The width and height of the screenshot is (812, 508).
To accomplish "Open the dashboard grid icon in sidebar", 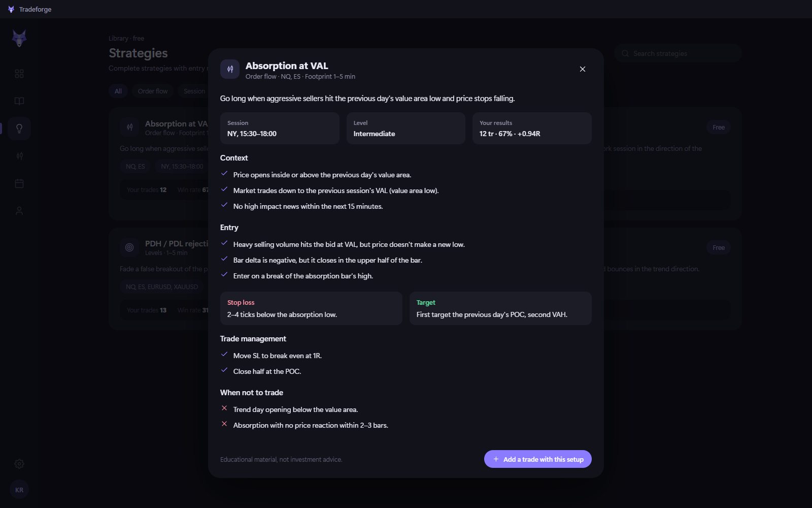I will pyautogui.click(x=19, y=74).
